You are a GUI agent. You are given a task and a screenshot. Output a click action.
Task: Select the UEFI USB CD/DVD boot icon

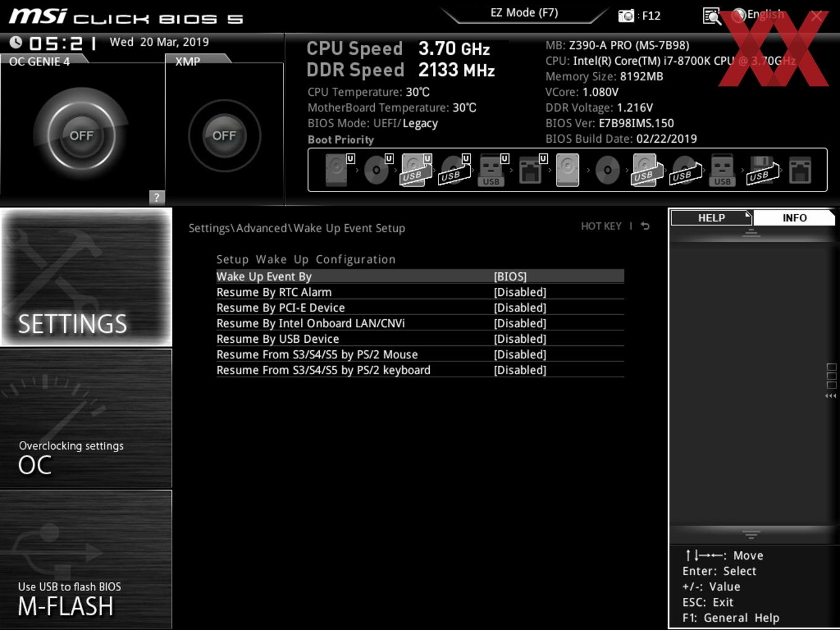[x=454, y=170]
